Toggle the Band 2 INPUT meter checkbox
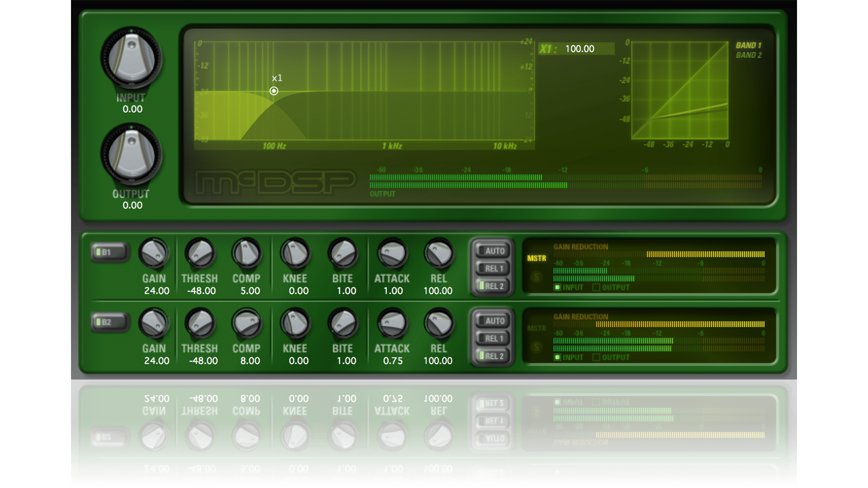 (x=557, y=357)
